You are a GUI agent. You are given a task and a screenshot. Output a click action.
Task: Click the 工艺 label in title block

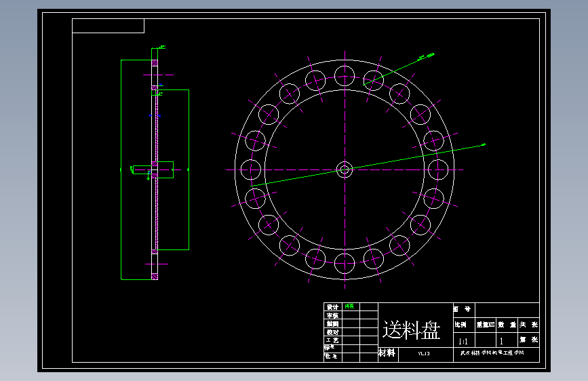pos(332,340)
